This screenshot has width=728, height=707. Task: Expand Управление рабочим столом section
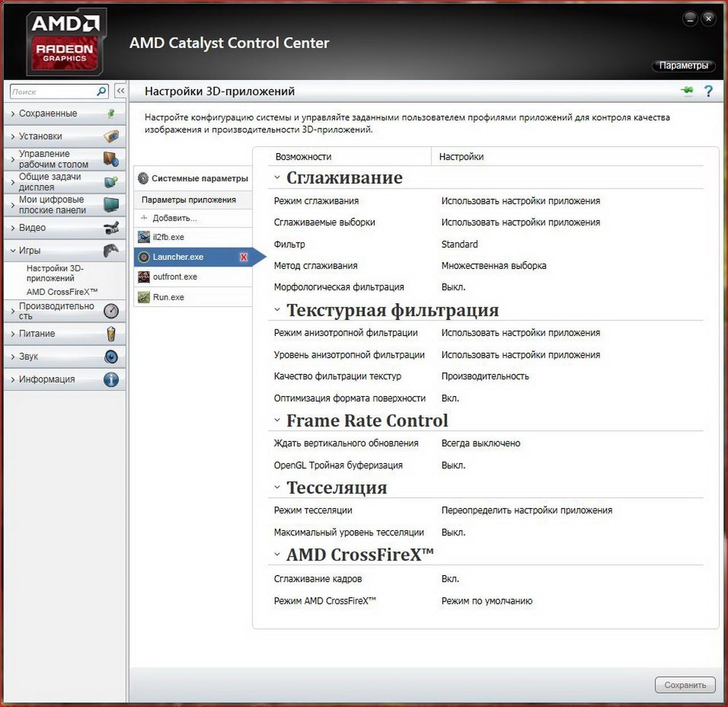[13, 159]
